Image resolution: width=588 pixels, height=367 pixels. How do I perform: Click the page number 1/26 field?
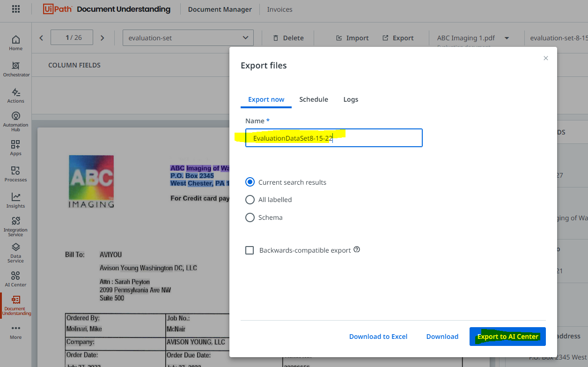pyautogui.click(x=72, y=37)
